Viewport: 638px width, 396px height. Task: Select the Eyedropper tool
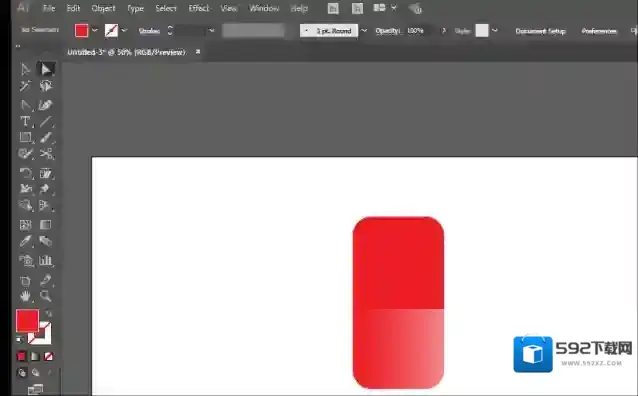(25, 241)
